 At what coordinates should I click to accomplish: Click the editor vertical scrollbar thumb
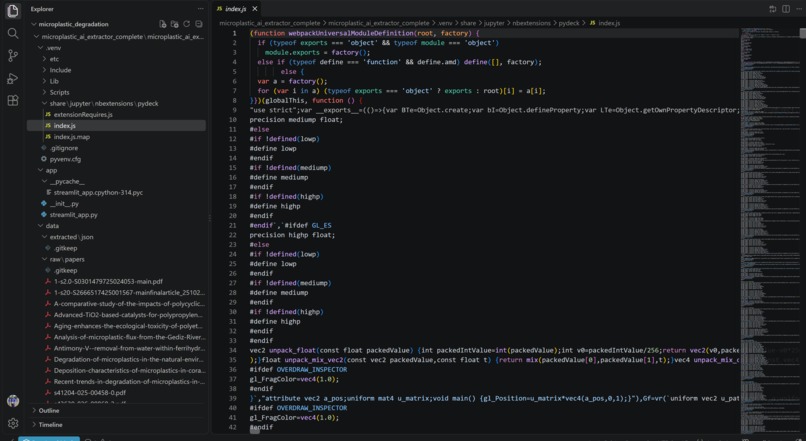click(x=802, y=32)
